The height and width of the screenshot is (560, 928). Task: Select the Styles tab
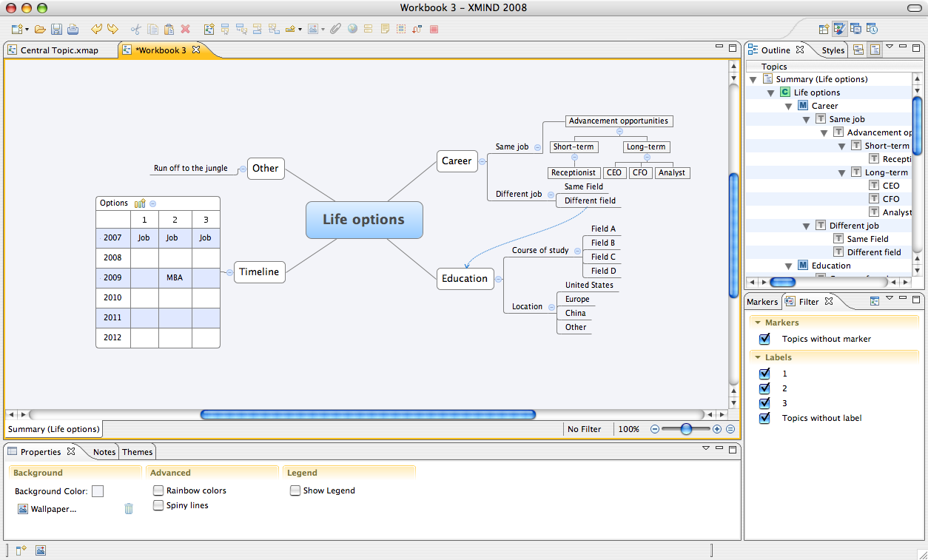point(833,50)
